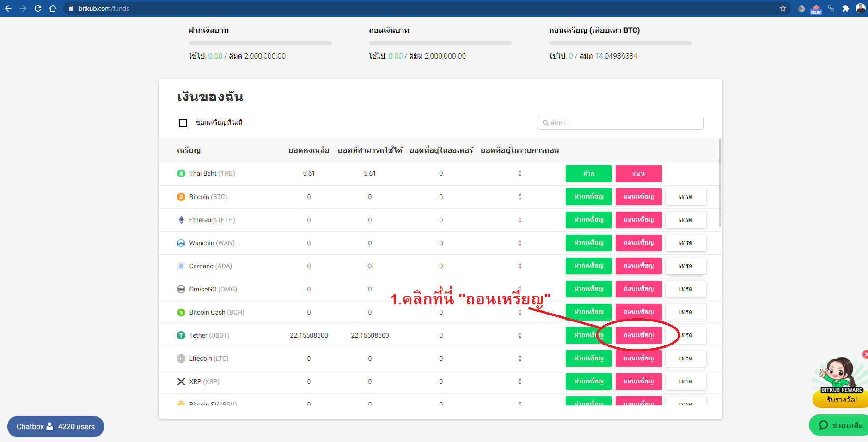This screenshot has width=868, height=442.
Task: Reload the bitkub funds page
Action: 38,8
